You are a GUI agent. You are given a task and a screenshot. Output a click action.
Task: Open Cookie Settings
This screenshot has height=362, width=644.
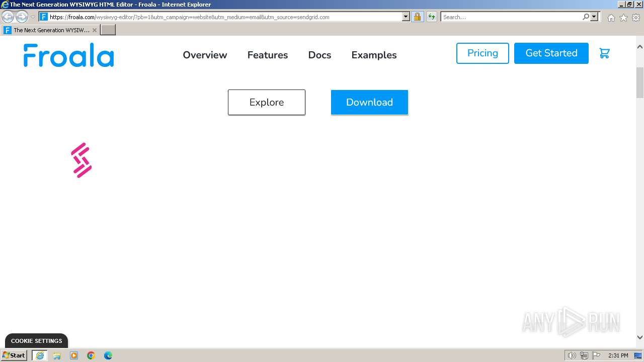pyautogui.click(x=36, y=341)
